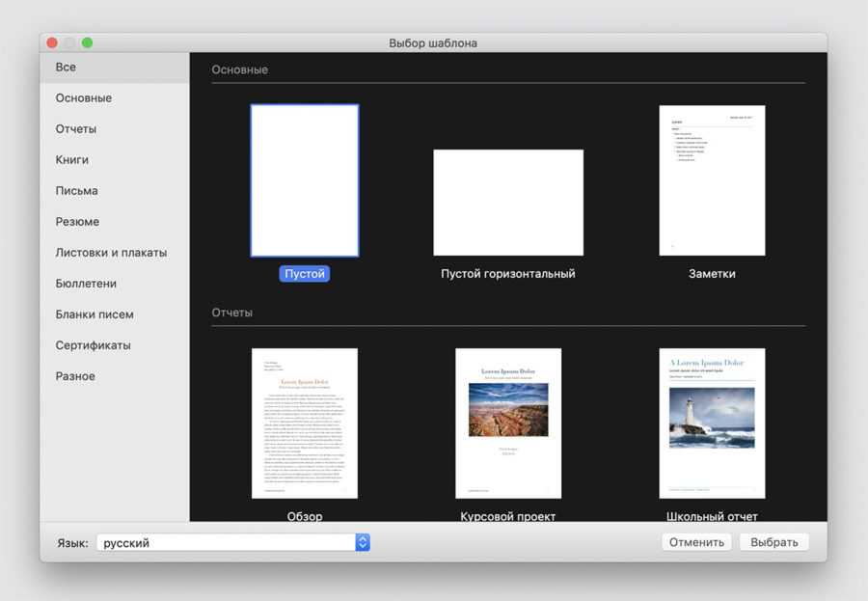Viewport: 868px width, 601px height.
Task: Choose the Пустой горизонтальный template thumbnail
Action: click(508, 203)
